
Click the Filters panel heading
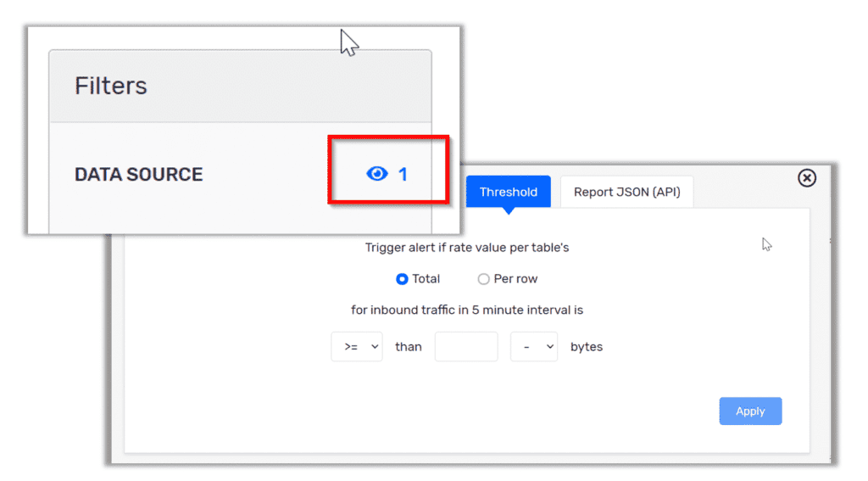[x=111, y=86]
